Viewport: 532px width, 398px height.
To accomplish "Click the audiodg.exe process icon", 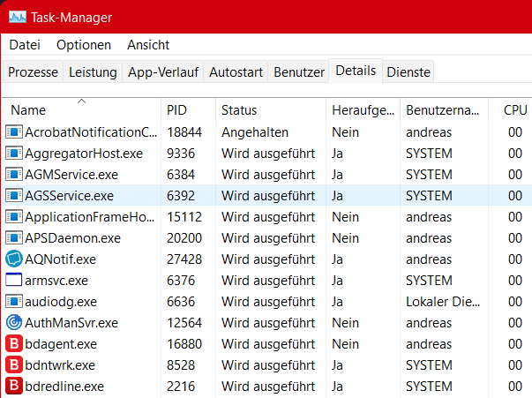I will (x=14, y=301).
